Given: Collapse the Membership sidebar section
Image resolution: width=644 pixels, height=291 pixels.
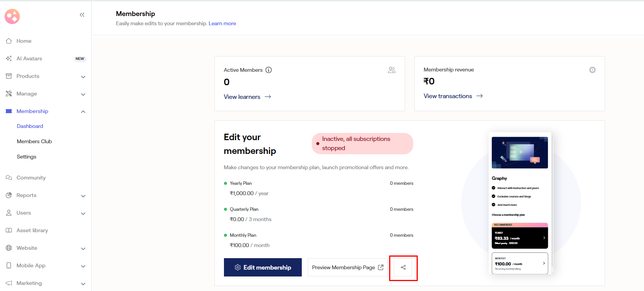Looking at the screenshot, I should [83, 112].
